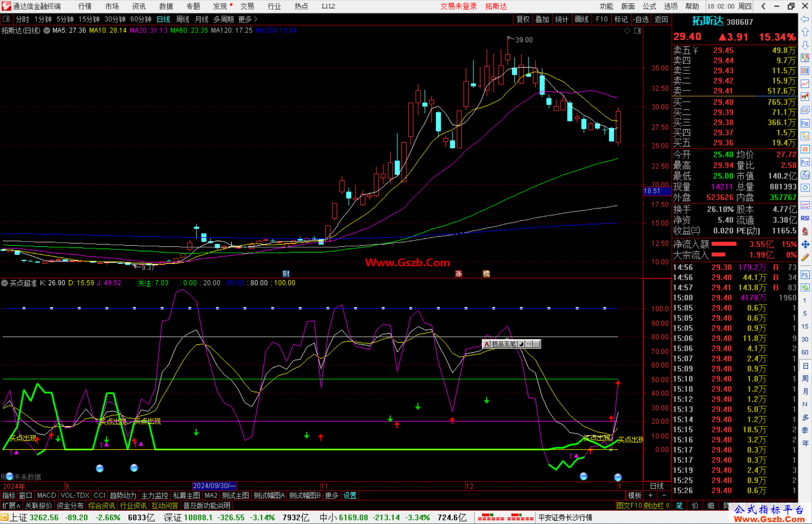812x524 pixels.
Task: Click the red S sidebar icon
Action: click(805, 231)
